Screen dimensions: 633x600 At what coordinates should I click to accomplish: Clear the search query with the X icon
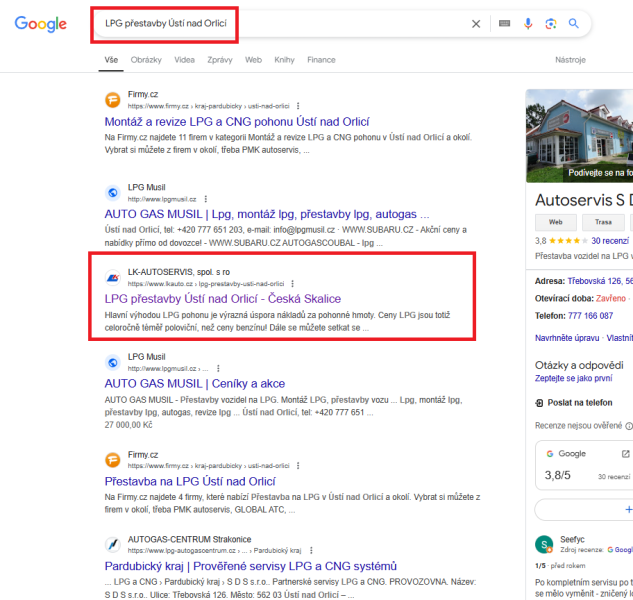pyautogui.click(x=476, y=24)
